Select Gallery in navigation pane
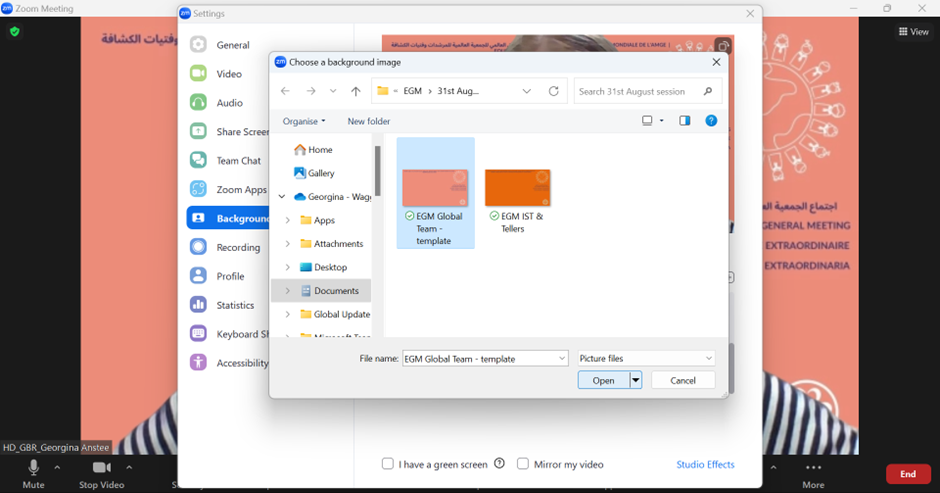The height and width of the screenshot is (493, 940). click(x=314, y=173)
